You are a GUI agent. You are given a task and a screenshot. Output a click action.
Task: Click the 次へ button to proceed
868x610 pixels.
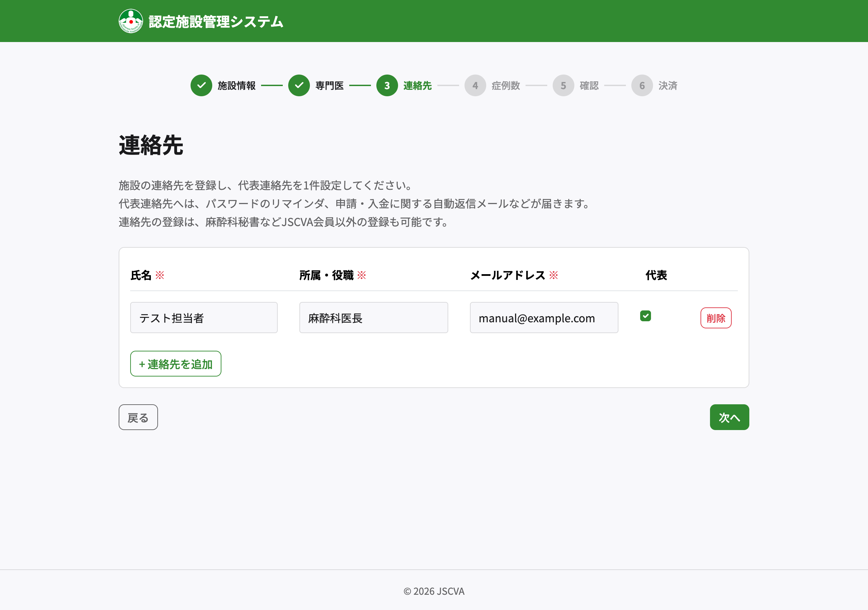tap(729, 417)
